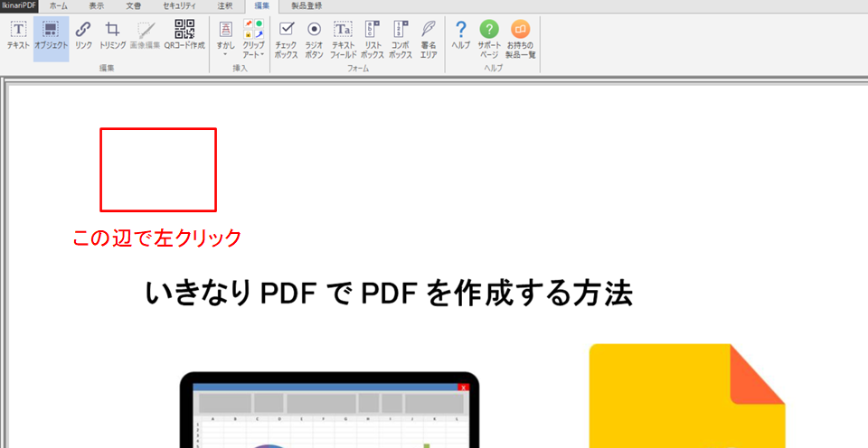Image resolution: width=868 pixels, height=448 pixels.
Task: Select the 署名エリア feather tool
Action: click(x=429, y=39)
